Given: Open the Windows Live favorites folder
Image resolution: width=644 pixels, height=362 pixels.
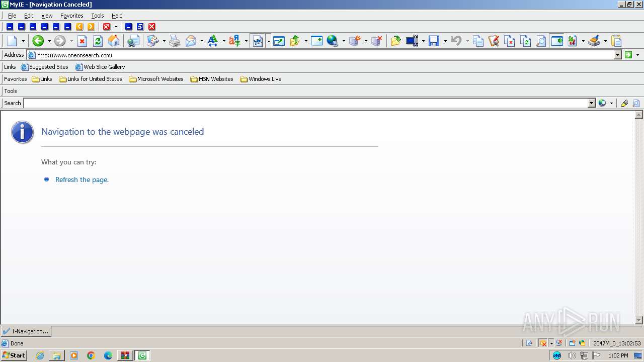Looking at the screenshot, I should coord(261,79).
